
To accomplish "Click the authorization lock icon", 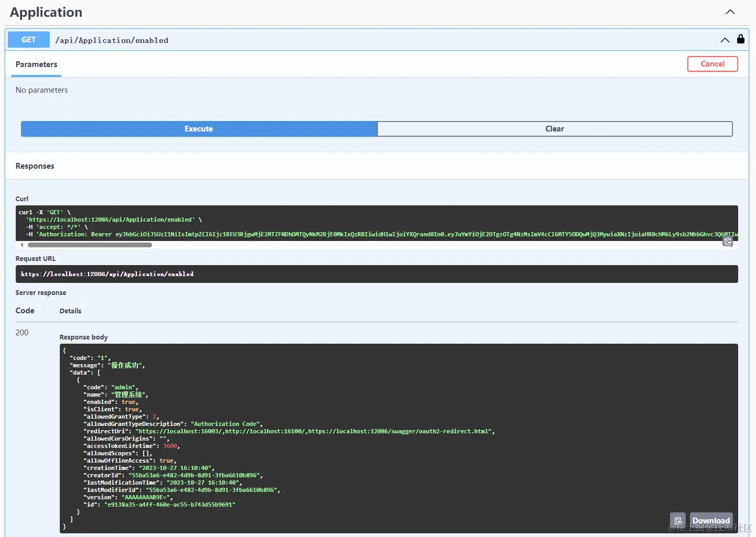I will coord(740,39).
